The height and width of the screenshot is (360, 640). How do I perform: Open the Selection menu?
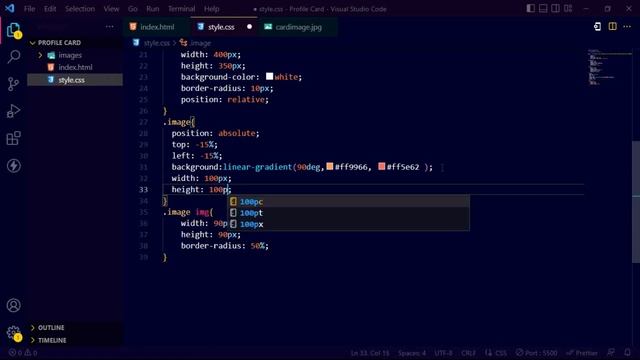(80, 9)
